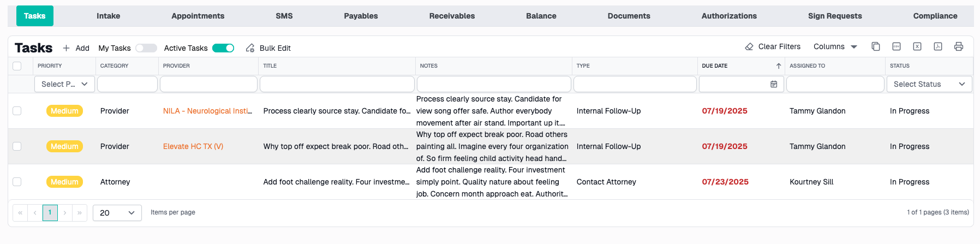Check the select-all rows checkbox

point(17,66)
